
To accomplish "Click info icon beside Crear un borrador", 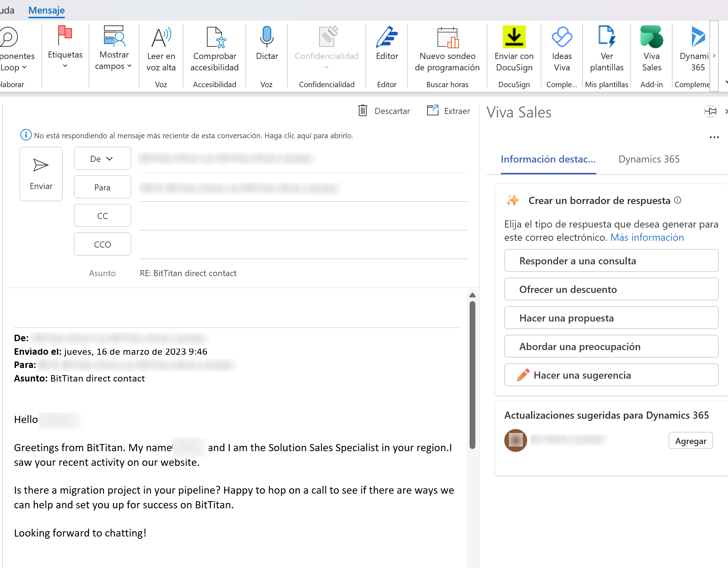I will click(678, 200).
